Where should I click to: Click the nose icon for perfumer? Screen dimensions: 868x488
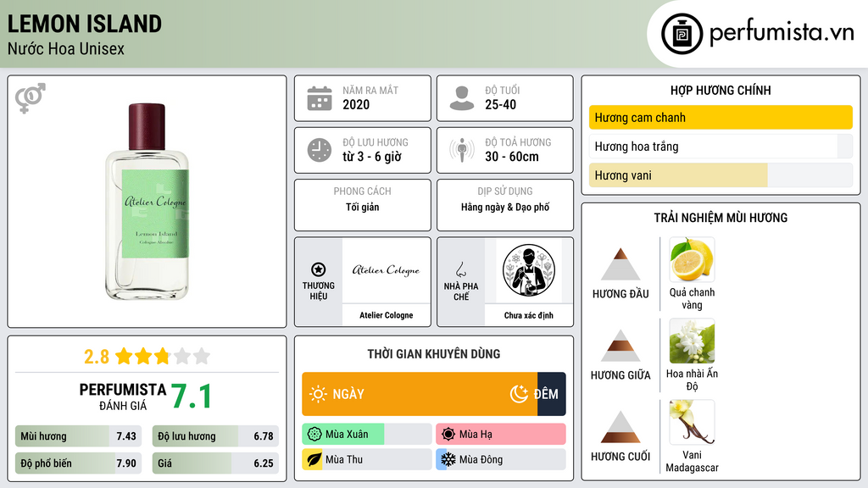click(x=460, y=269)
